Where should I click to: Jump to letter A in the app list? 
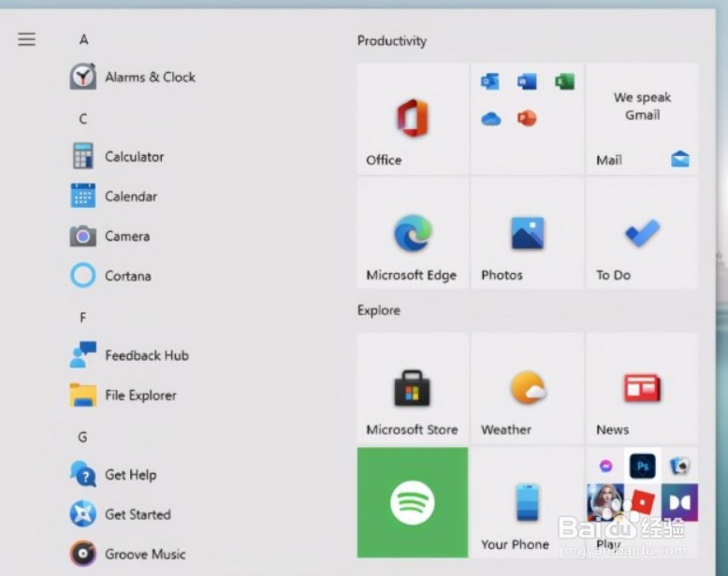tap(83, 39)
